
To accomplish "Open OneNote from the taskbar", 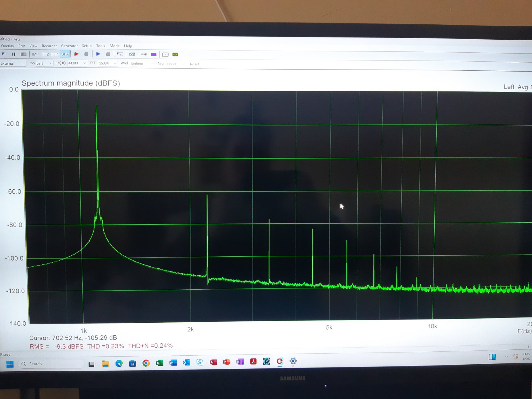I will pos(240,361).
